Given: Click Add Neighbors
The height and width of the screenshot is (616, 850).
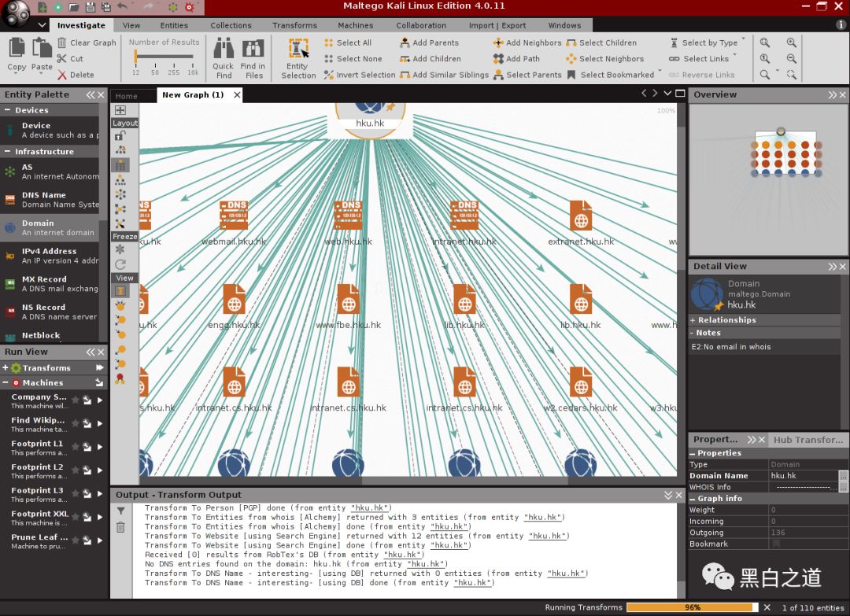Looking at the screenshot, I should [527, 42].
